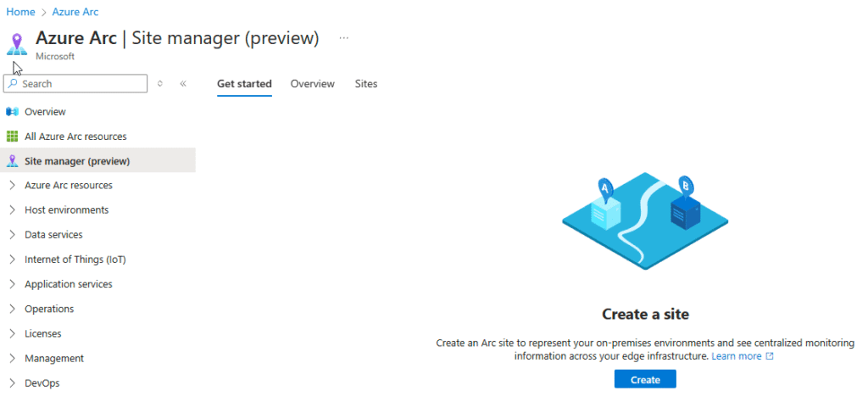The width and height of the screenshot is (868, 402).
Task: Click the Site manager (preview) pin icon
Action: [12, 161]
